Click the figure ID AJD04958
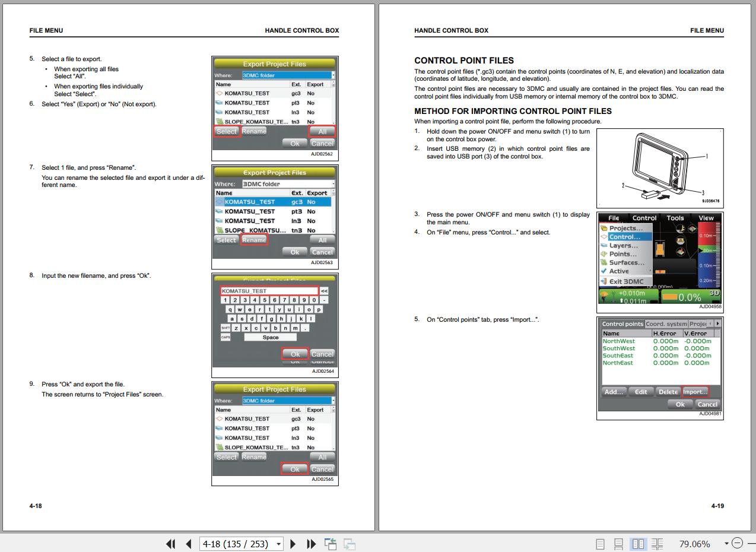 [710, 306]
